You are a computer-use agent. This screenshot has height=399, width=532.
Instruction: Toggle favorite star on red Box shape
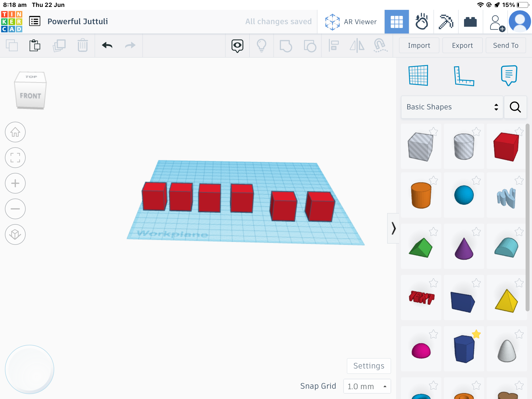point(519,131)
